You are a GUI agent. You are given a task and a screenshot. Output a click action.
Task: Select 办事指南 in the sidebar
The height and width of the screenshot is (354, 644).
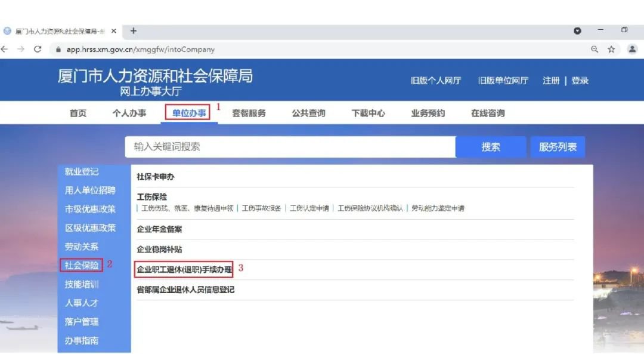pyautogui.click(x=81, y=340)
